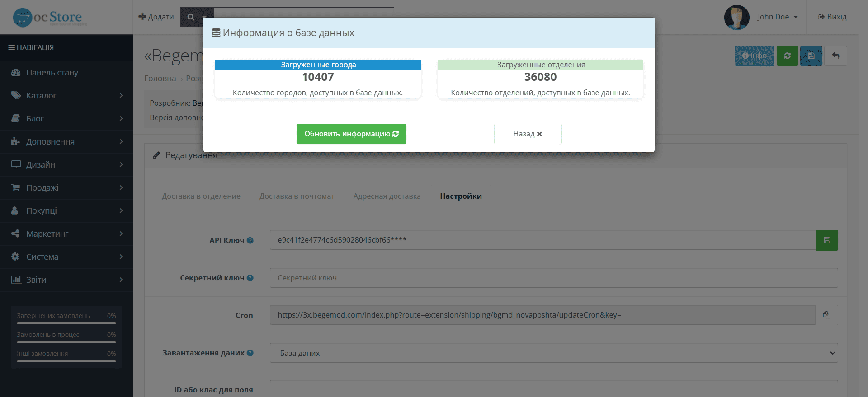Expand the Каталог sidebar menu
Image resolution: width=868 pixels, height=397 pixels.
pos(66,95)
